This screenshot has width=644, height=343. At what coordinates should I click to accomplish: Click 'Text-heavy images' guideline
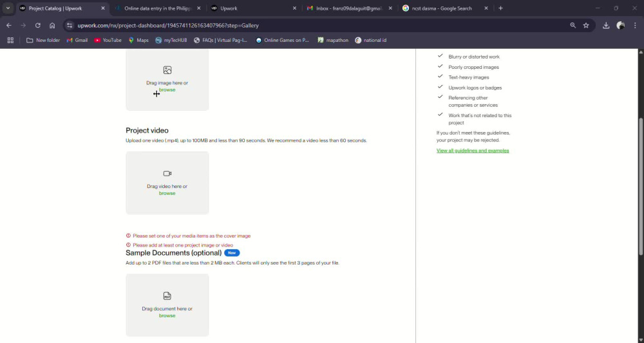click(469, 77)
